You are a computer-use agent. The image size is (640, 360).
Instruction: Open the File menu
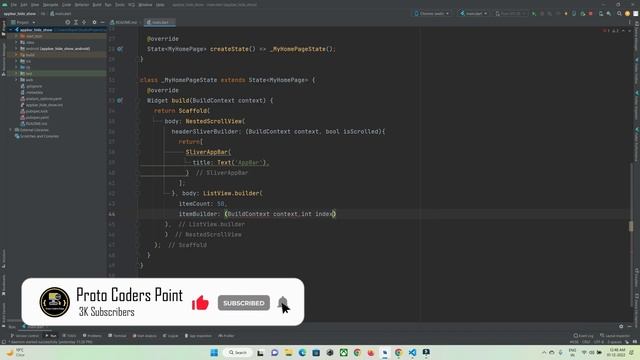click(14, 5)
